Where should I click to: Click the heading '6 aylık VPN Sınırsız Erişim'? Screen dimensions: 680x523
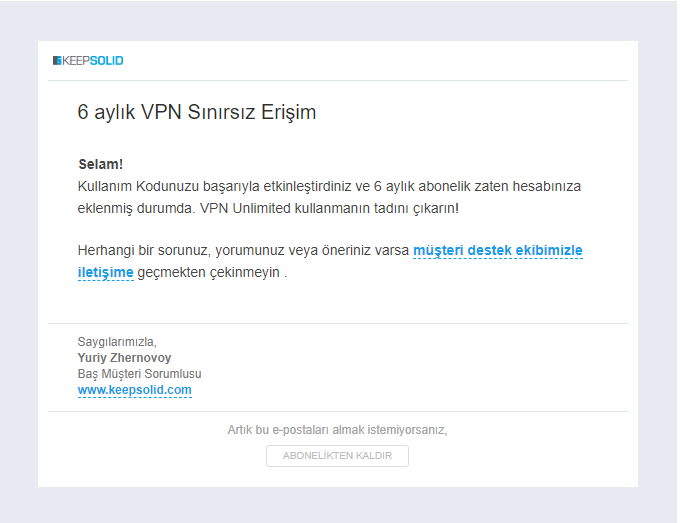[x=197, y=112]
